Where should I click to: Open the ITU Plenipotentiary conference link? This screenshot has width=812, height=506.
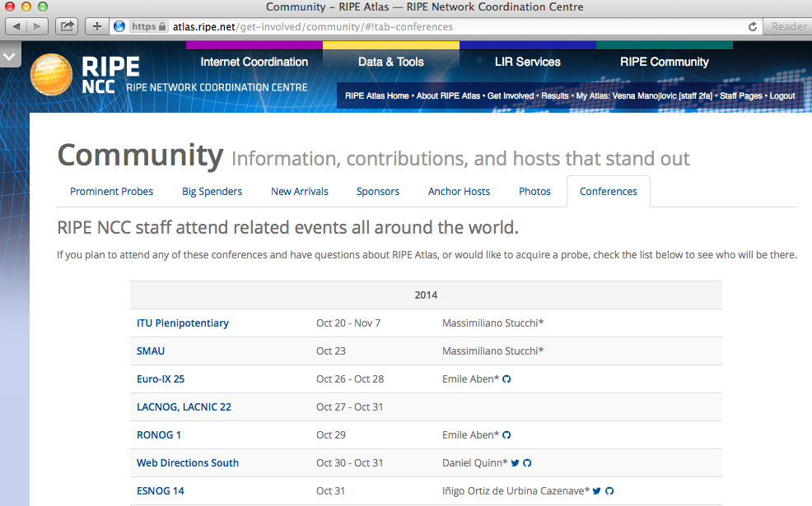coord(183,323)
